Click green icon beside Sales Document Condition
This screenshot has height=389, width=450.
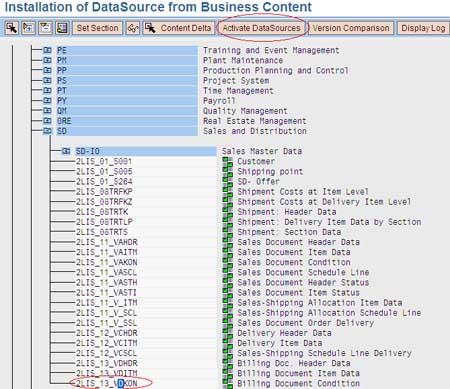(228, 262)
